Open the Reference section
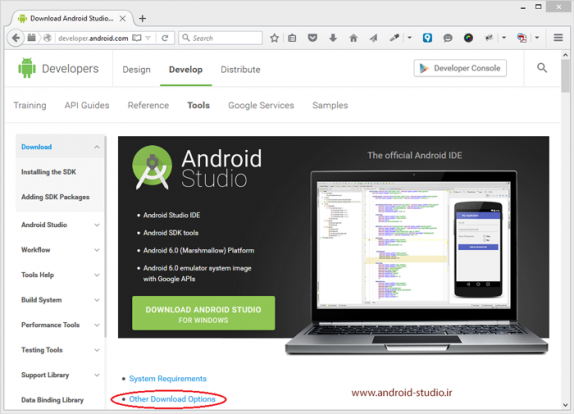 coord(148,105)
